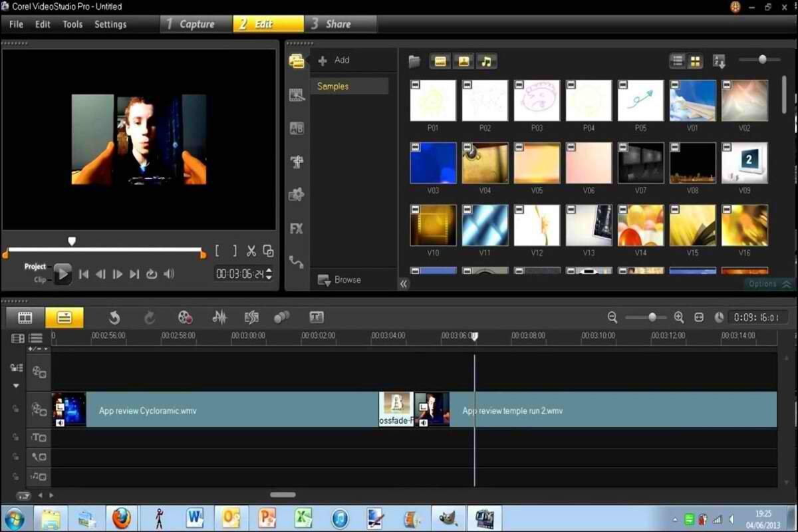The height and width of the screenshot is (532, 798).
Task: Switch library to list view
Action: [x=678, y=61]
